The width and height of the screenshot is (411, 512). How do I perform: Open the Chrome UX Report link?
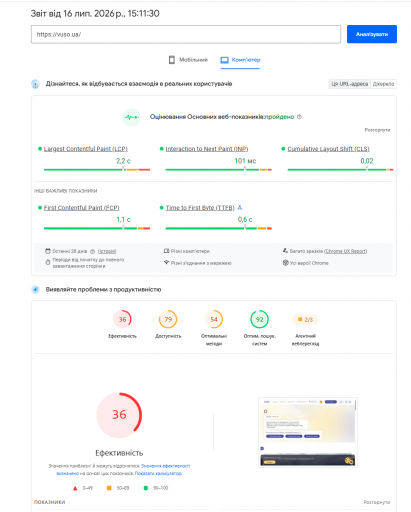pos(346,251)
